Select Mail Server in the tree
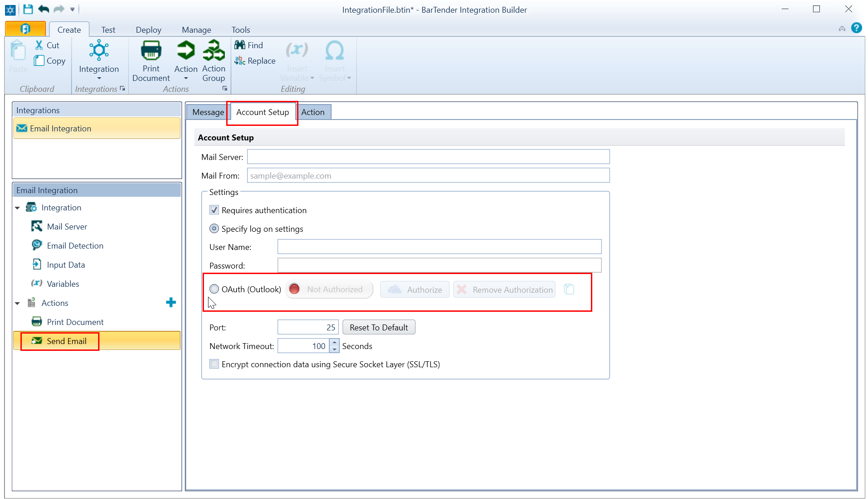This screenshot has height=499, width=868. pyautogui.click(x=67, y=226)
